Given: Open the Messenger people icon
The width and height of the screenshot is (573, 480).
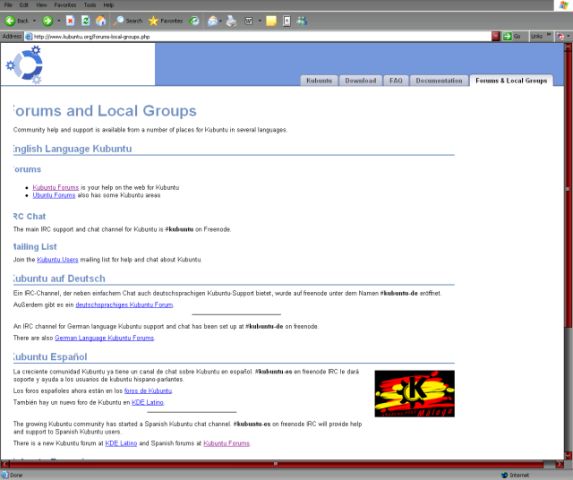Looking at the screenshot, I should tap(301, 21).
